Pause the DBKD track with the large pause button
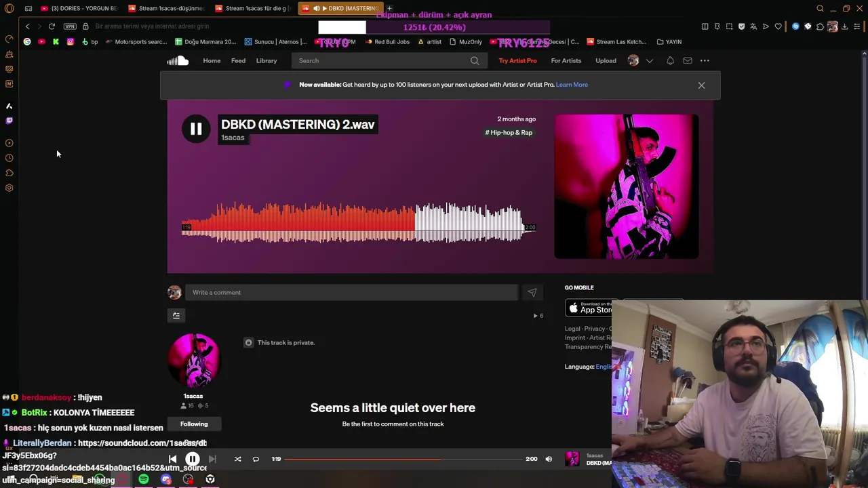Screen dimensions: 868x488 pos(196,129)
